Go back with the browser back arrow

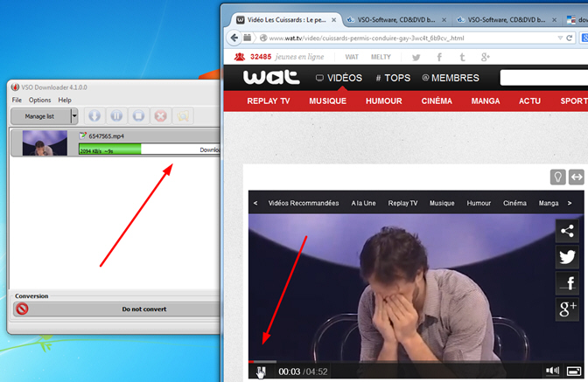(x=234, y=38)
